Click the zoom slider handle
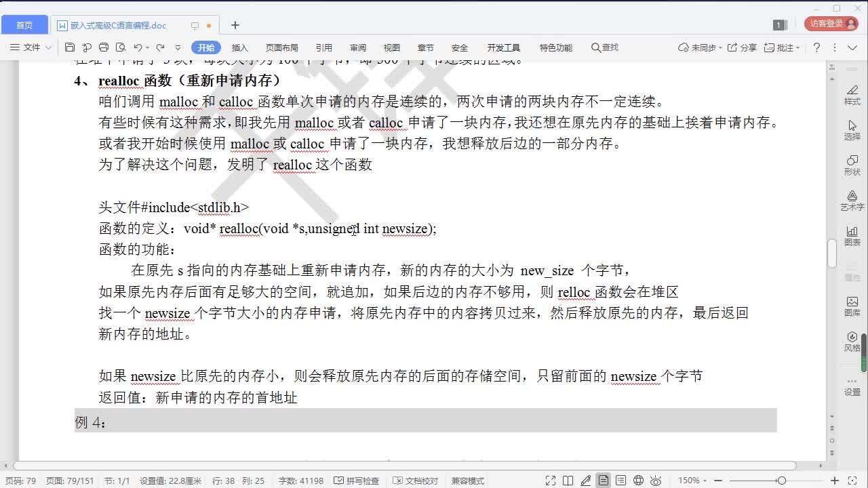868x488 pixels. click(782, 481)
